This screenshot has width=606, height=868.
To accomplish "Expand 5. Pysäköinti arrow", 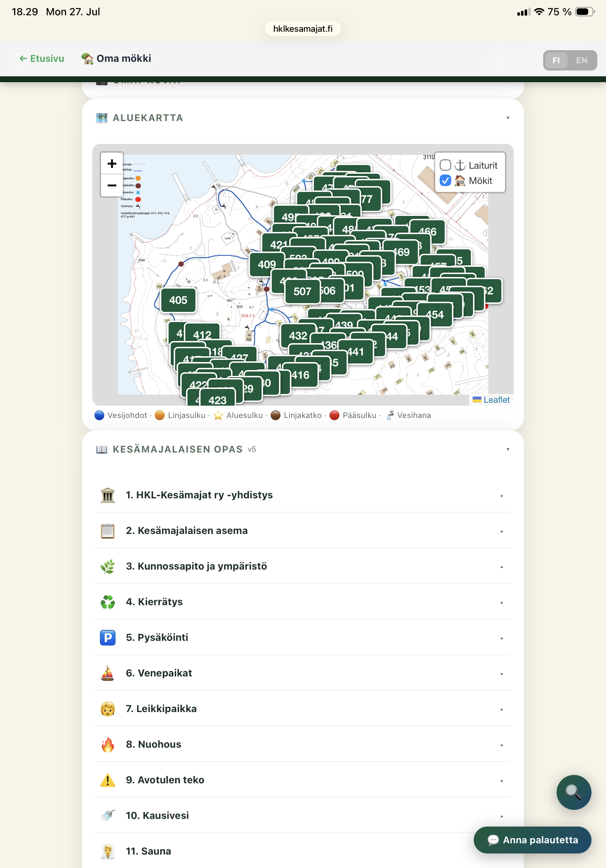I will coord(502,638).
